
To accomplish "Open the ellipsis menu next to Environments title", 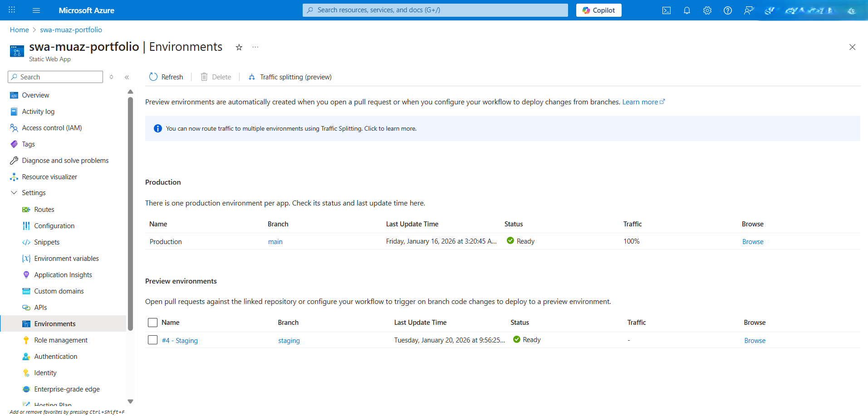I will tap(255, 47).
